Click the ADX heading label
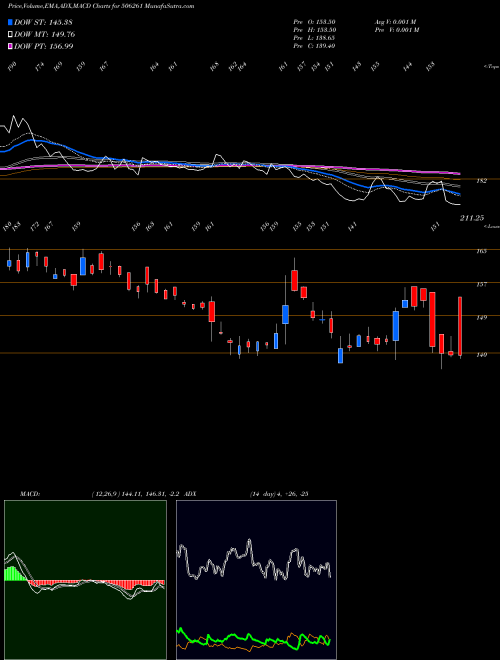 click(x=190, y=493)
